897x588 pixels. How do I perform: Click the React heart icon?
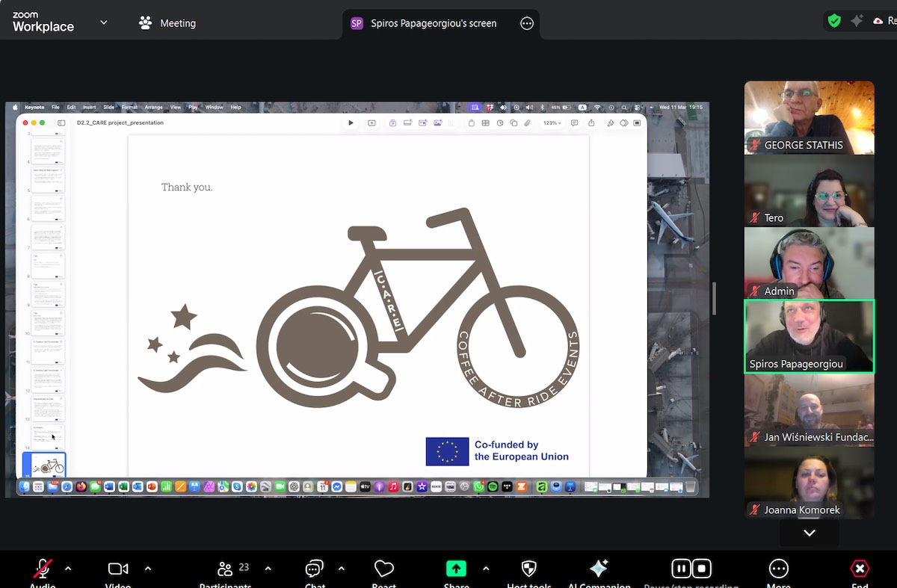tap(384, 569)
